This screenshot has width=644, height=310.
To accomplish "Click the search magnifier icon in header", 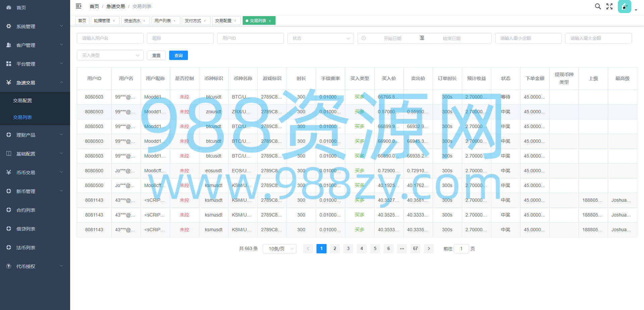I will point(598,6).
